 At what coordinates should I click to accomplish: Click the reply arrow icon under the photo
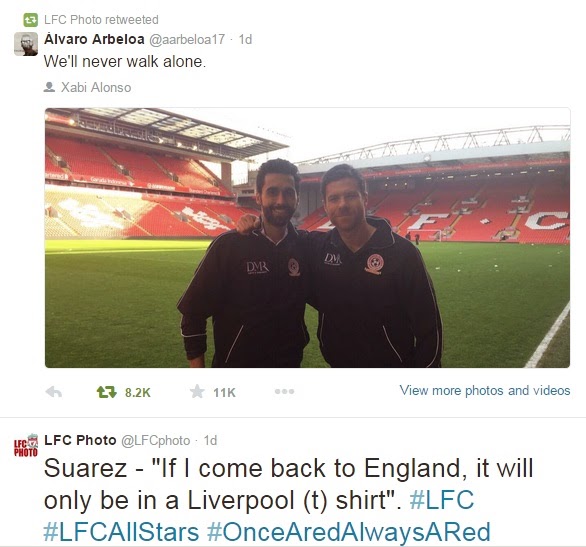pos(53,392)
